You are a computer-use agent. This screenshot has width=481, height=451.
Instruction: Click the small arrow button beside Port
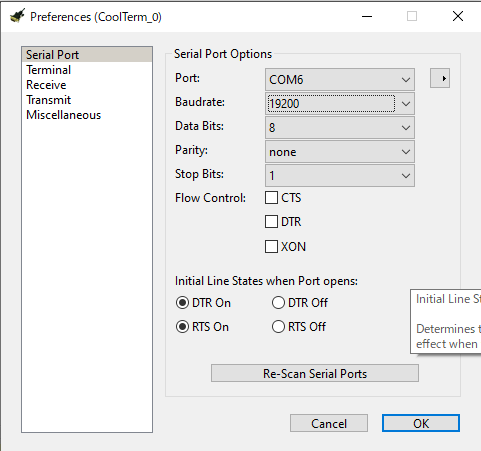[x=440, y=78]
